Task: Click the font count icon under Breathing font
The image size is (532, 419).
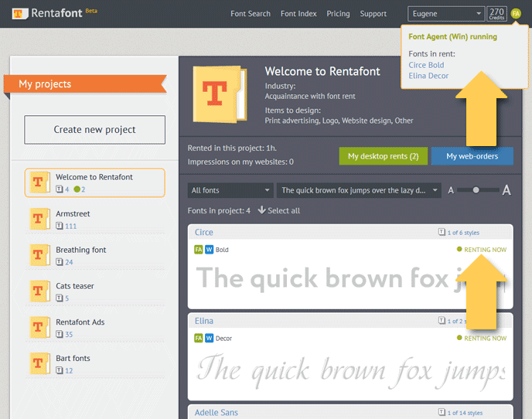Action: coord(60,262)
